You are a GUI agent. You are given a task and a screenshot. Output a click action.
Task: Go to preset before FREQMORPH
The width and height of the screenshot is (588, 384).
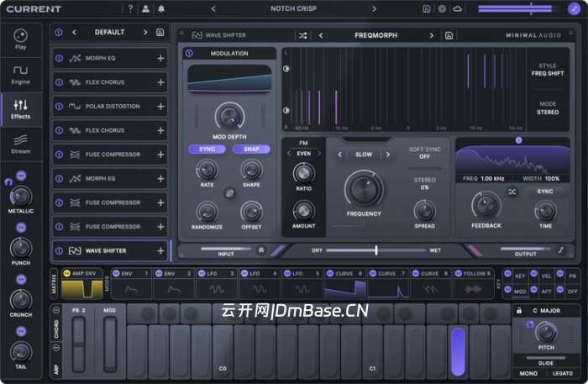tap(321, 35)
